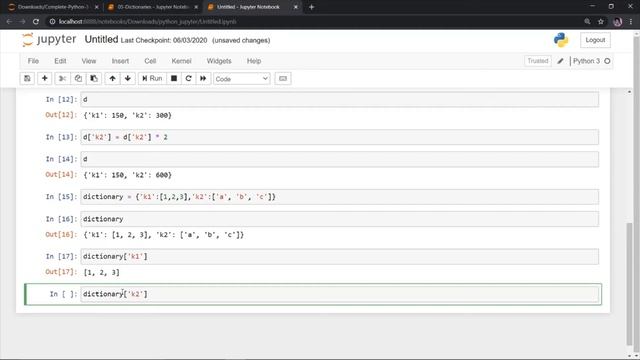The image size is (640, 360).
Task: Click the pencil edit mode icon
Action: tap(560, 61)
